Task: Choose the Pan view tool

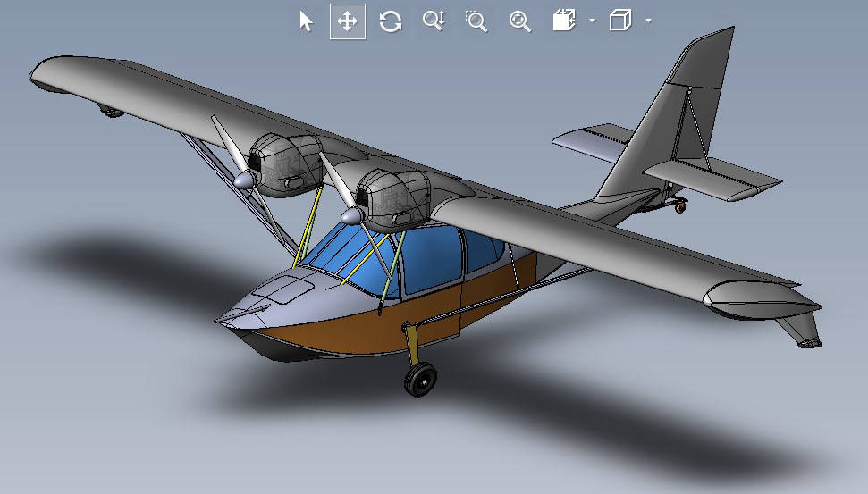Action: click(348, 21)
